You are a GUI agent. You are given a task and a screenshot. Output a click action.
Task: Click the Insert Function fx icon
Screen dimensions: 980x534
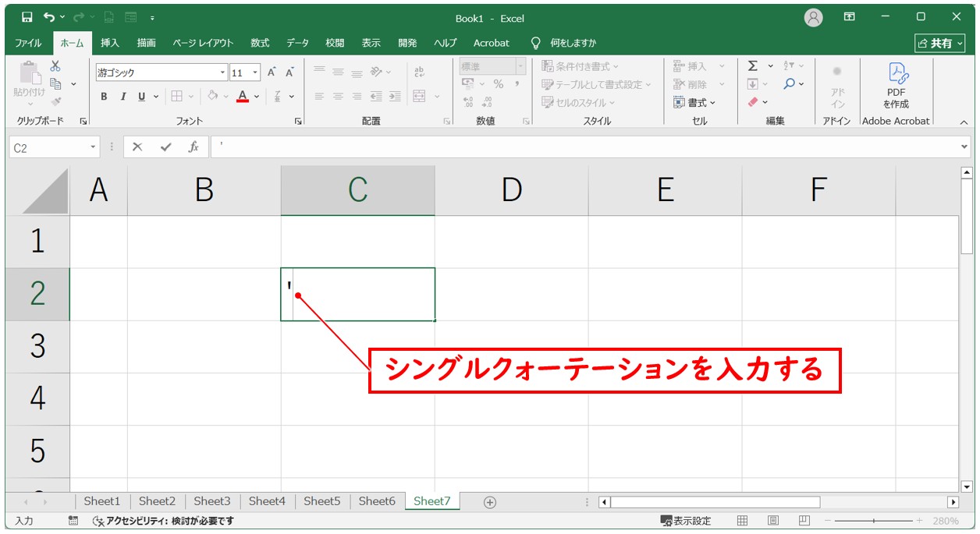pyautogui.click(x=194, y=147)
